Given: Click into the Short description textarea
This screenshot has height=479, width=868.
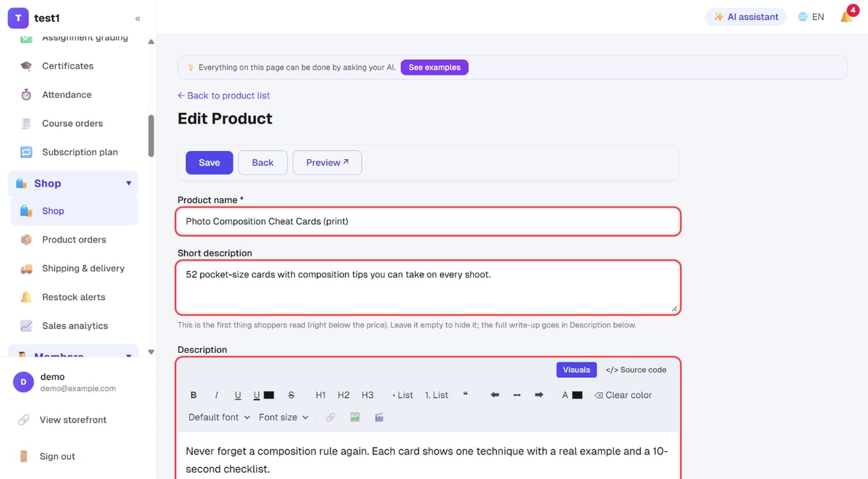Looking at the screenshot, I should click(x=428, y=288).
